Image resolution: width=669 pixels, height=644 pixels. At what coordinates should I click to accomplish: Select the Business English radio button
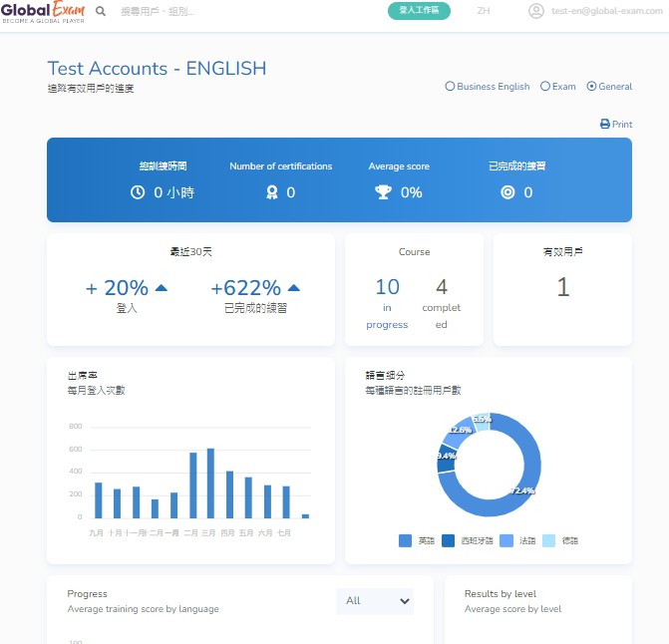coord(450,87)
